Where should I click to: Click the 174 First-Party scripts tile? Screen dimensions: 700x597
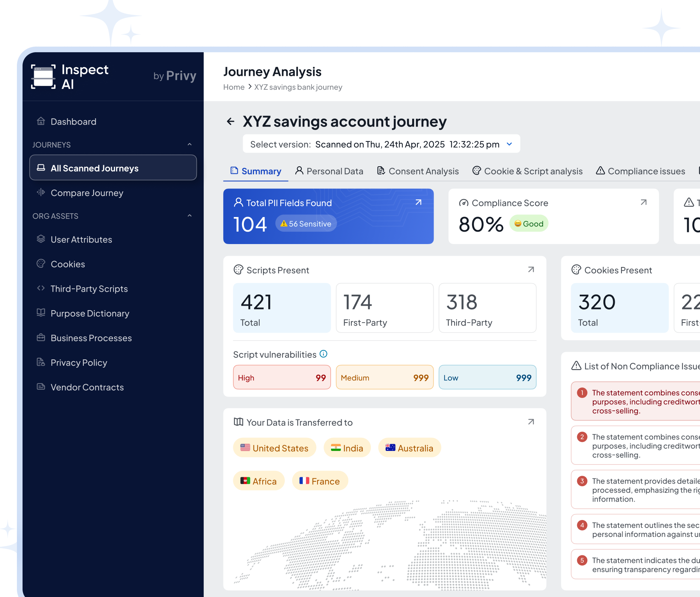[x=385, y=308]
